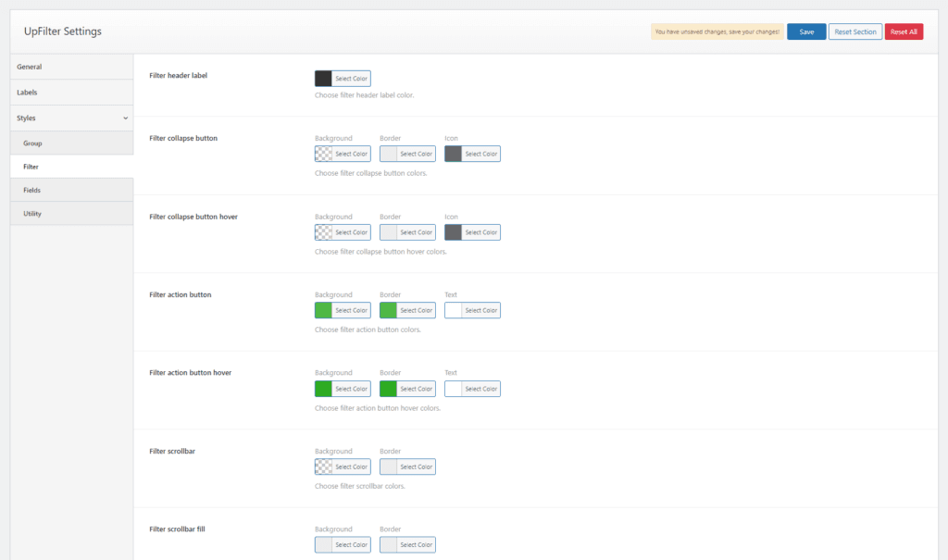
Task: Click the Save button
Action: pos(805,31)
